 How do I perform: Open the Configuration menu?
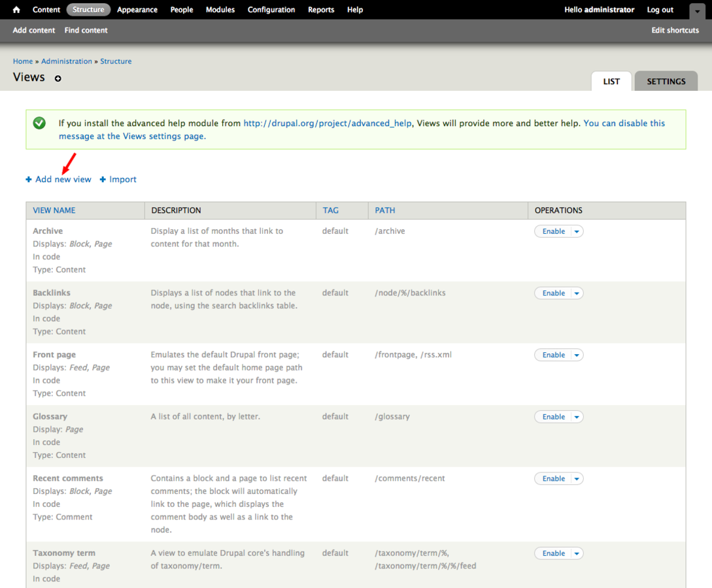click(x=271, y=10)
